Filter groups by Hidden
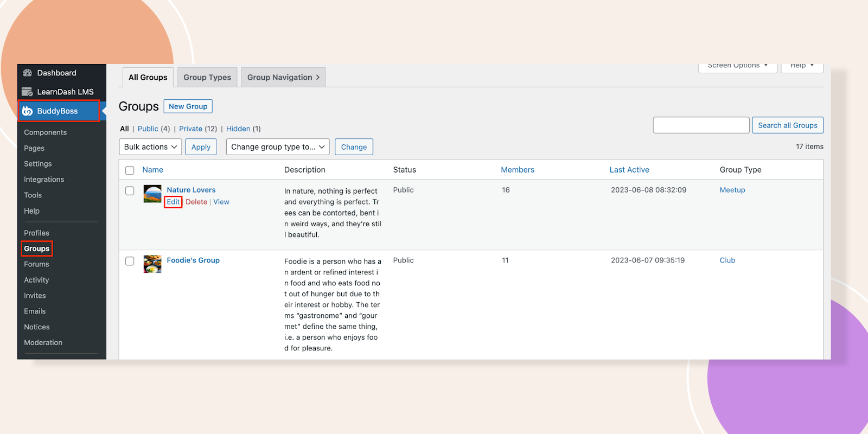Screen dimensions: 868x434 pos(238,129)
